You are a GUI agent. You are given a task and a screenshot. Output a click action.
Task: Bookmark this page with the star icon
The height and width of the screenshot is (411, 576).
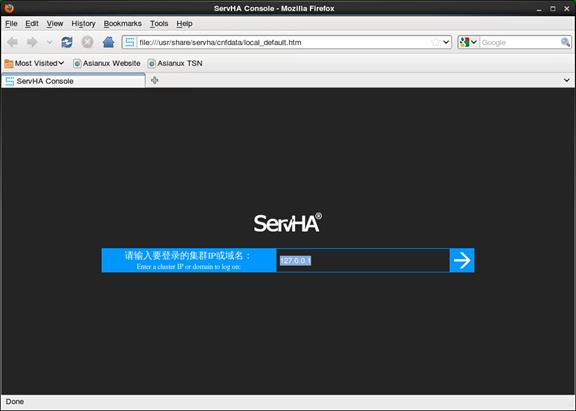435,42
